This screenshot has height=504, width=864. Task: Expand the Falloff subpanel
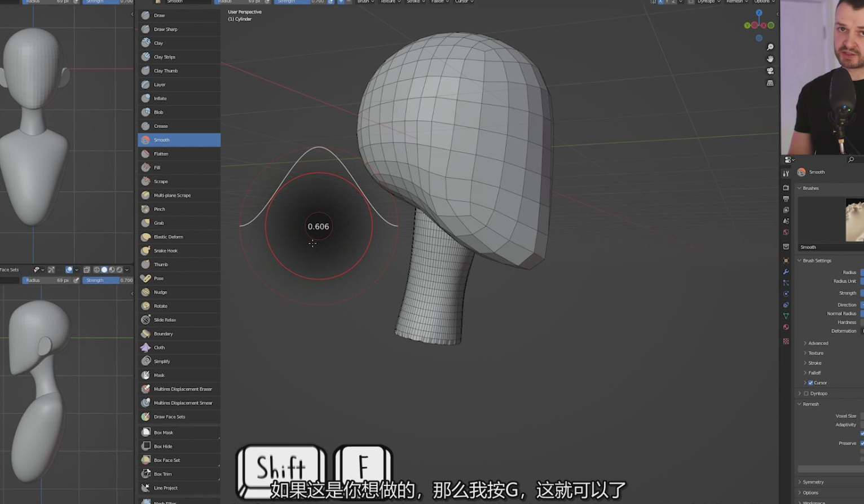tap(814, 373)
